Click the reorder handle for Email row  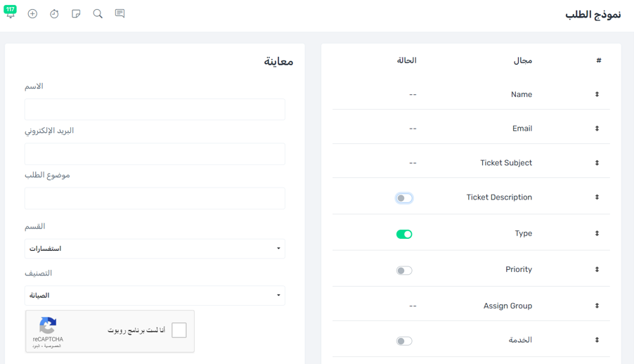(x=597, y=129)
